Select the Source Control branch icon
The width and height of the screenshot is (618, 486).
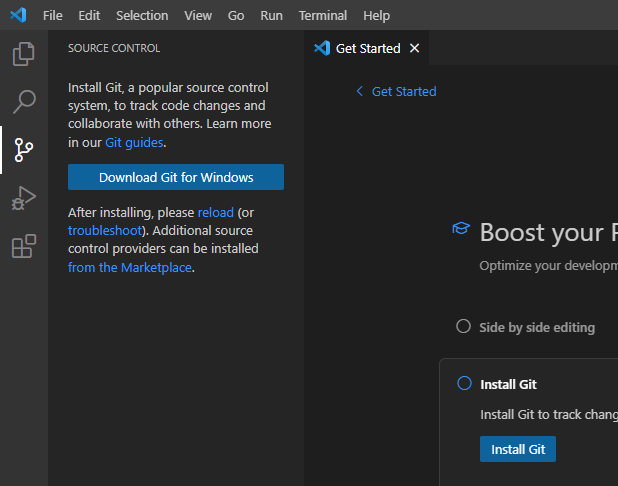pyautogui.click(x=24, y=150)
